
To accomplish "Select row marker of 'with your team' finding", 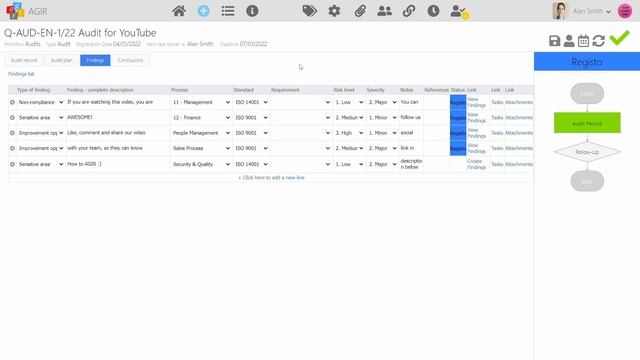I will [x=12, y=148].
